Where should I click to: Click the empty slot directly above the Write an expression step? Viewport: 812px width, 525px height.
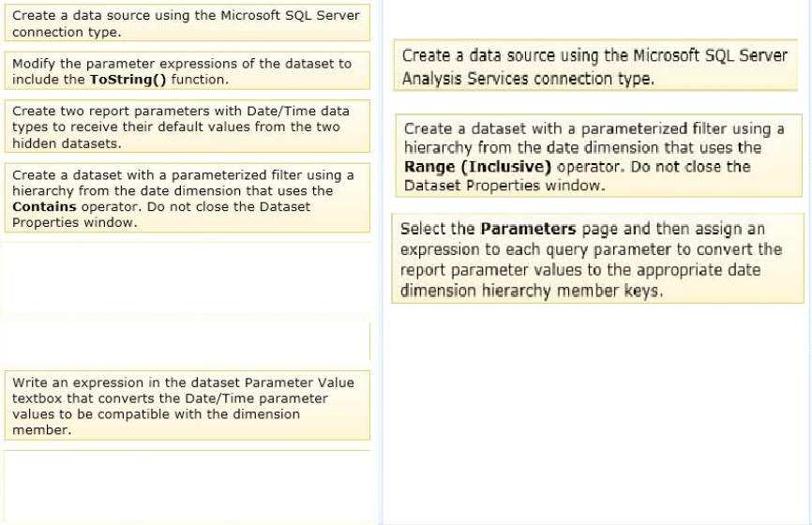(x=188, y=341)
